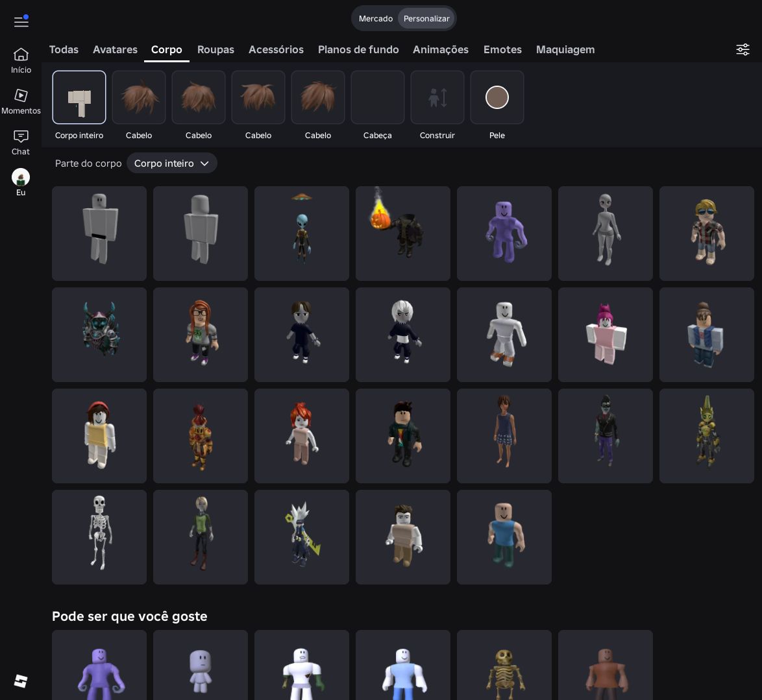This screenshot has height=700, width=762.
Task: Select the brown-haired character in black outfit
Action: [x=302, y=335]
